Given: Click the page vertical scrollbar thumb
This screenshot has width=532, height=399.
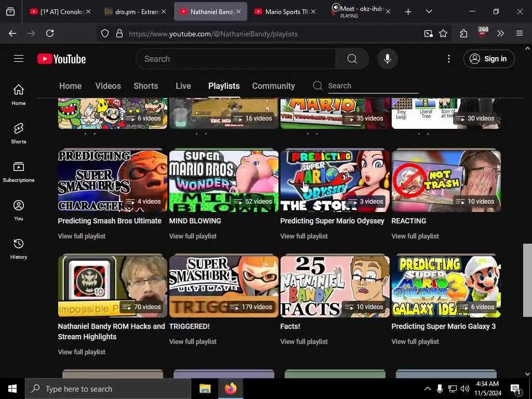Looking at the screenshot, I should coord(527,280).
